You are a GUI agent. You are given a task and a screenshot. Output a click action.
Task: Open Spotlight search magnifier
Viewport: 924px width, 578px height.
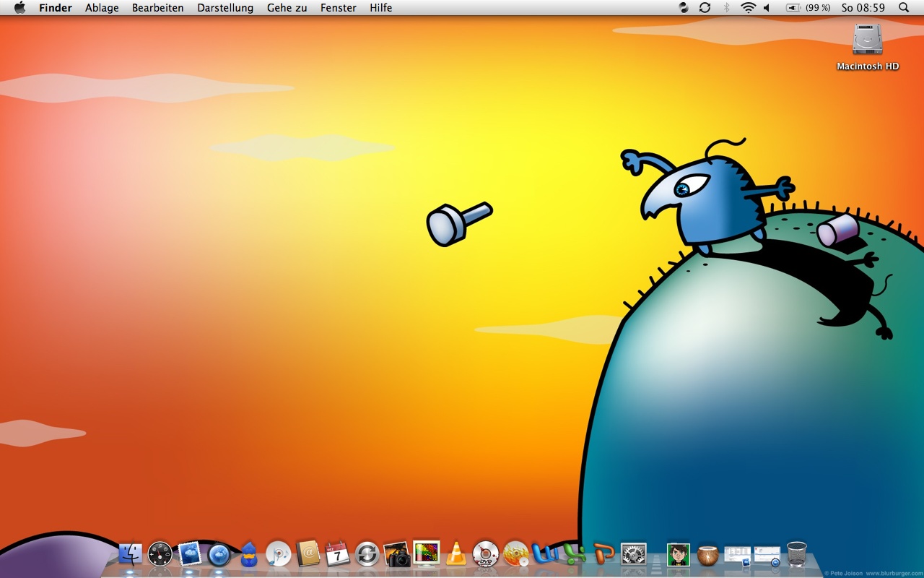coord(904,8)
